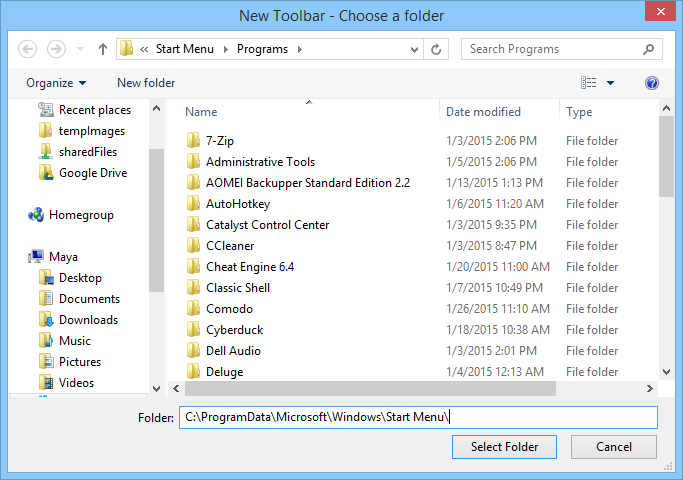Expand address bar history dropdown

[414, 50]
